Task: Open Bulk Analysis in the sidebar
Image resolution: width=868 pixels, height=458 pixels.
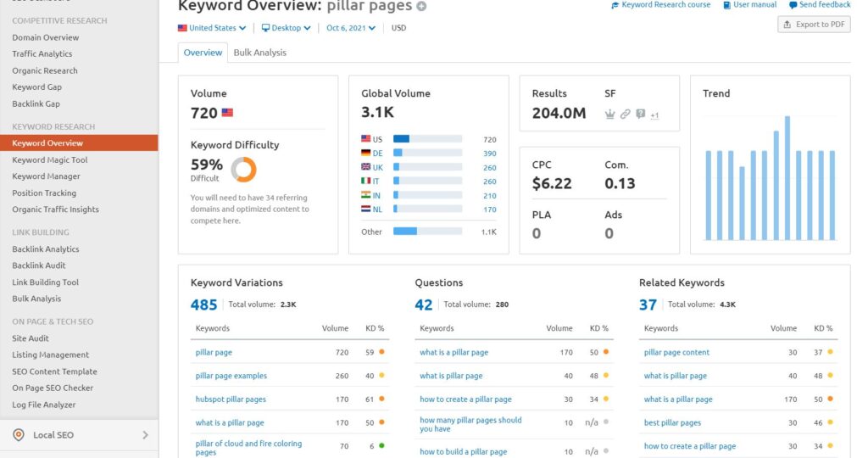Action: [36, 299]
